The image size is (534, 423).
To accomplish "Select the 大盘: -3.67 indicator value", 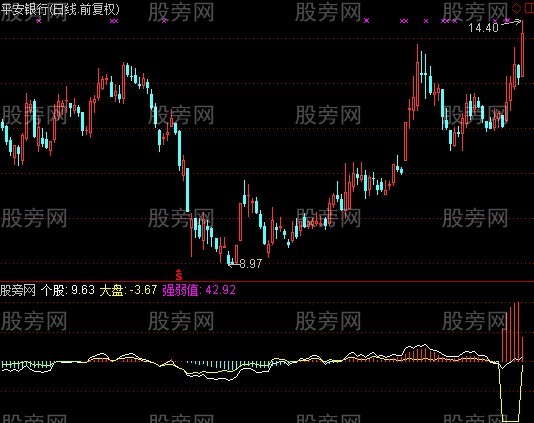I will [128, 290].
